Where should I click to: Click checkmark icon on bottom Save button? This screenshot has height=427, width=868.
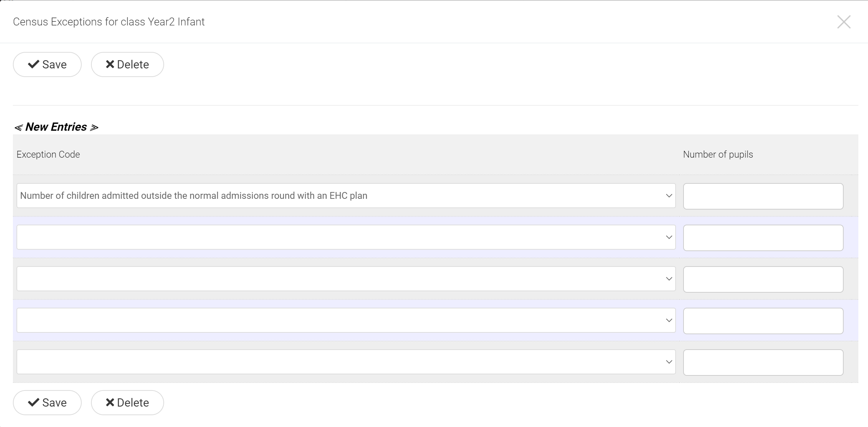[x=34, y=402]
